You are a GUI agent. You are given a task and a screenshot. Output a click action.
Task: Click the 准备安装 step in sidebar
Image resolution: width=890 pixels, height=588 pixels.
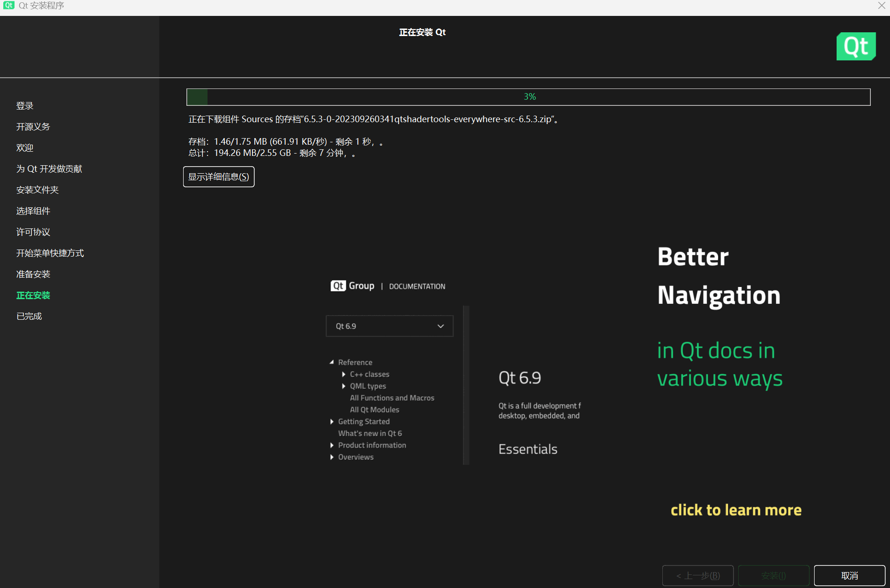click(33, 274)
